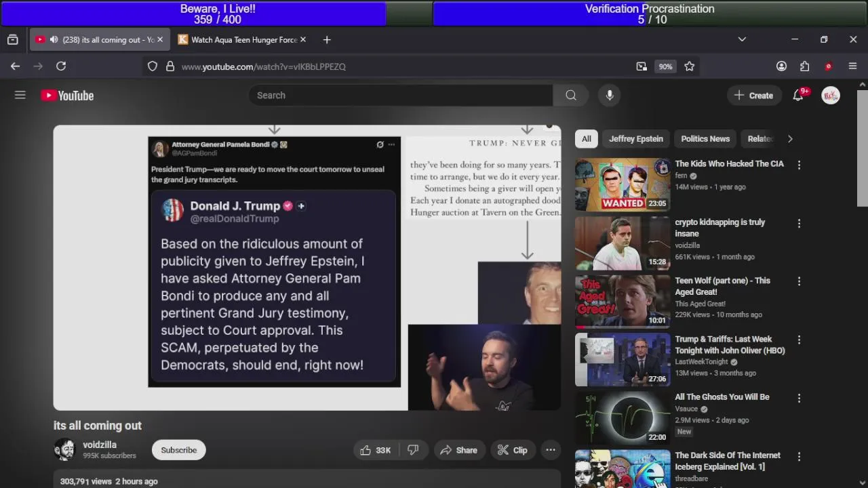Click the site padlock icon
868x488 pixels.
pos(170,66)
